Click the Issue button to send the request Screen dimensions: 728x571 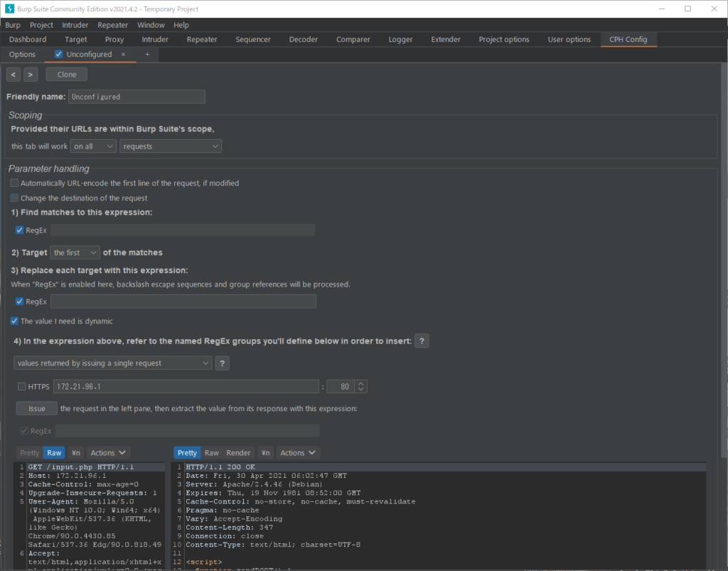36,407
